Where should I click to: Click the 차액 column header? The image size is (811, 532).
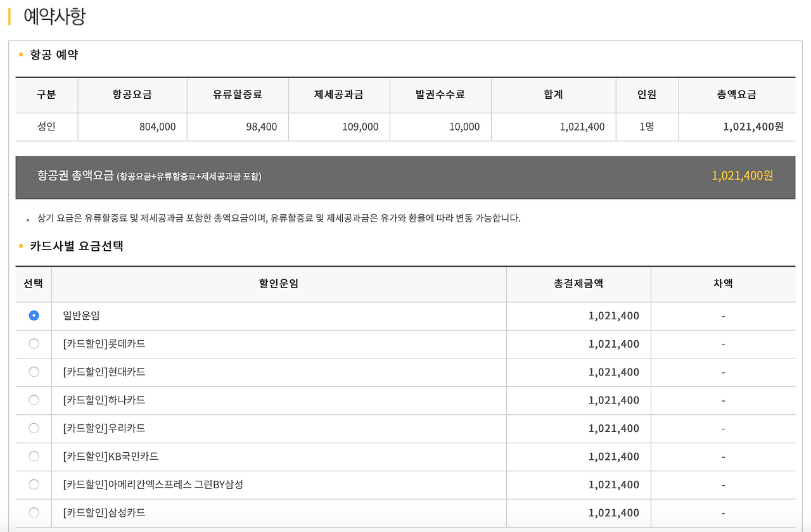723,284
